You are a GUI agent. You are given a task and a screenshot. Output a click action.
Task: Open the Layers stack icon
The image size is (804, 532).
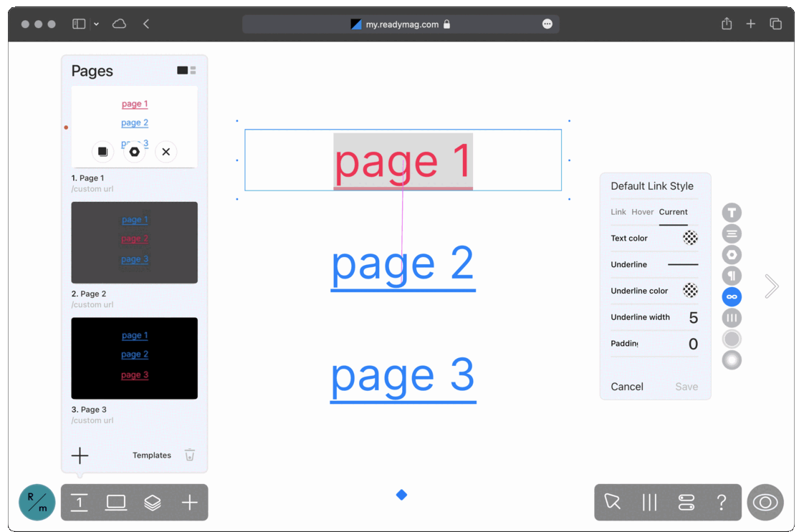pyautogui.click(x=153, y=502)
